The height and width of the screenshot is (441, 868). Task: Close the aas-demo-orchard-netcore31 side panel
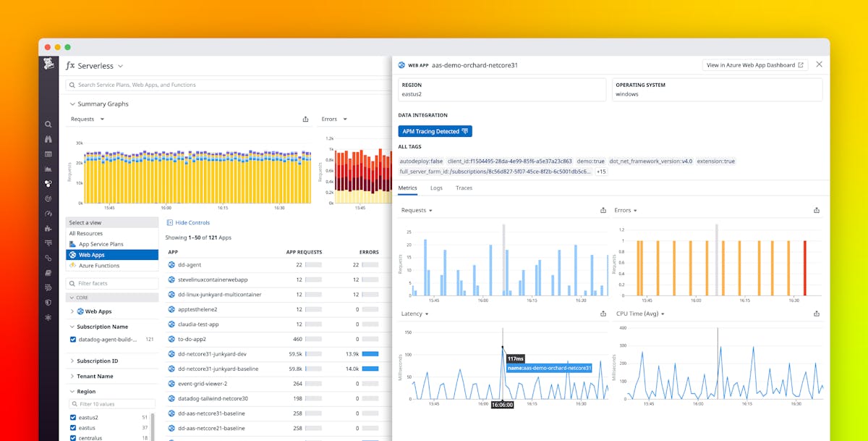coord(819,64)
